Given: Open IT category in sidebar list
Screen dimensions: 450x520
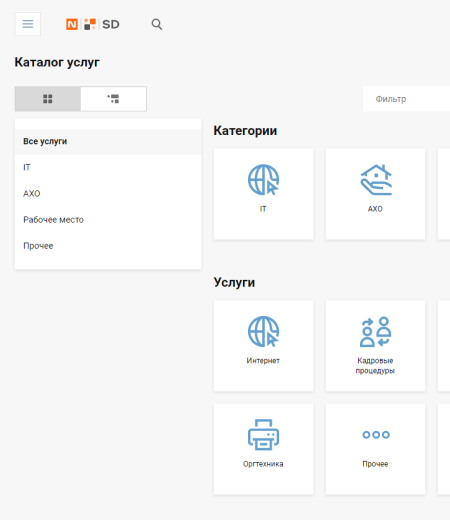Looking at the screenshot, I should 108,167.
